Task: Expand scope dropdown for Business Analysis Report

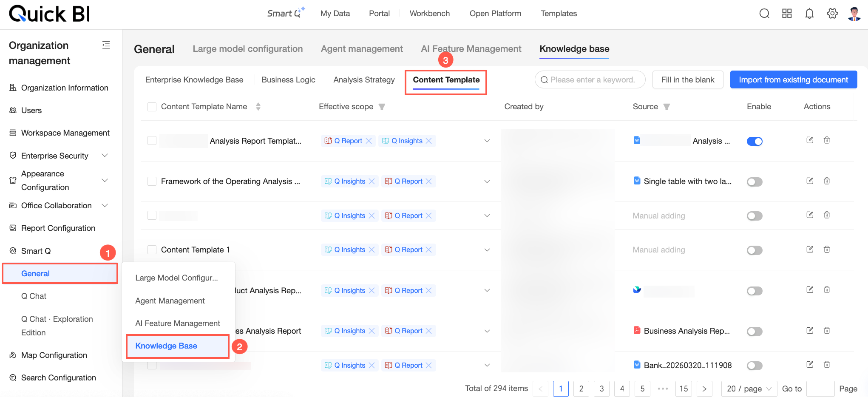Action: click(487, 331)
